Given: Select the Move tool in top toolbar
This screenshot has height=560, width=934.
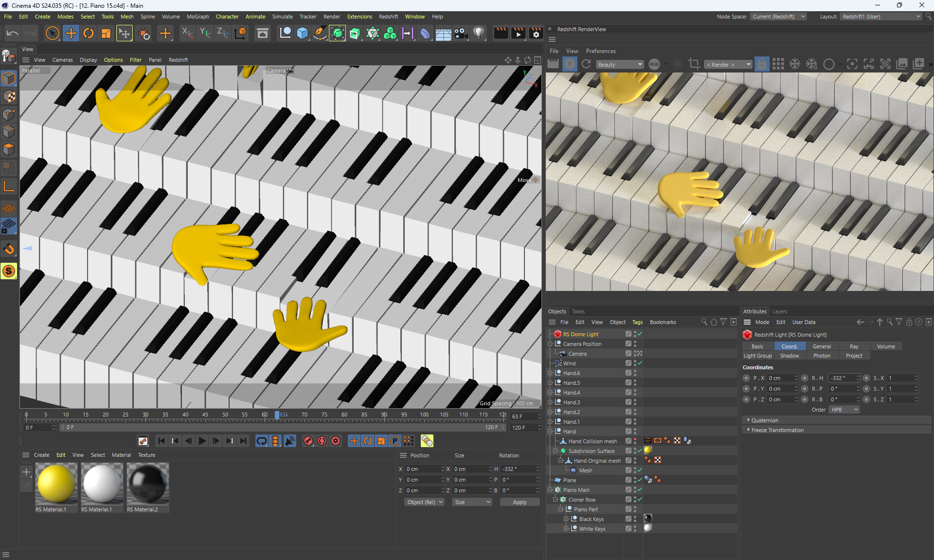Looking at the screenshot, I should [x=71, y=34].
